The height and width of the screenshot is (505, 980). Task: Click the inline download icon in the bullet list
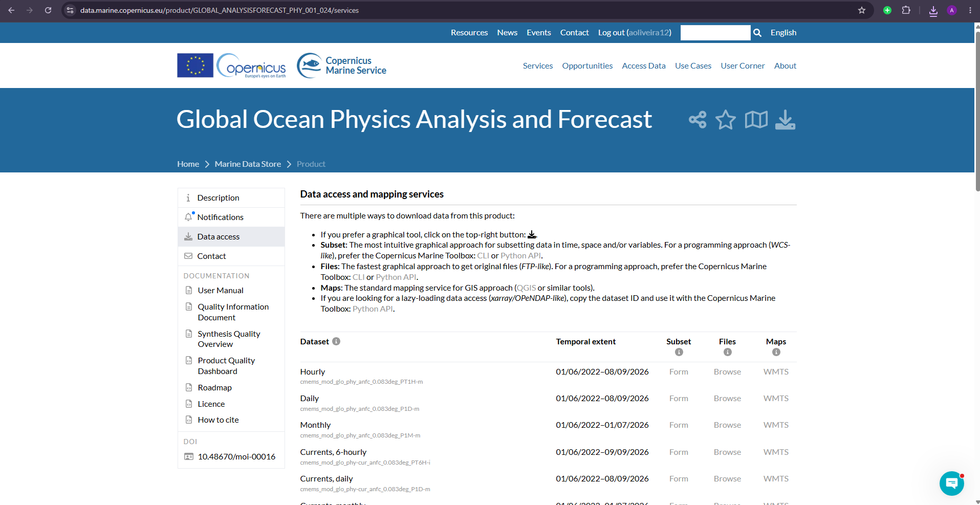(x=532, y=234)
